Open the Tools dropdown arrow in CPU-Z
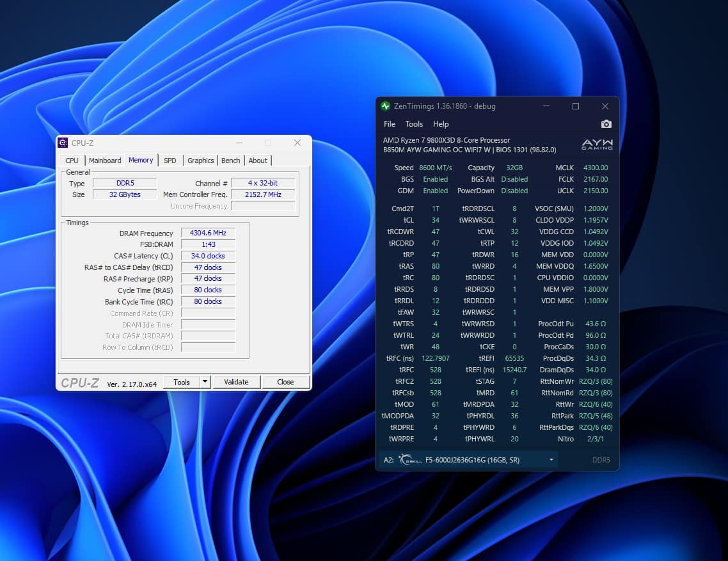Image resolution: width=728 pixels, height=561 pixels. [x=205, y=382]
